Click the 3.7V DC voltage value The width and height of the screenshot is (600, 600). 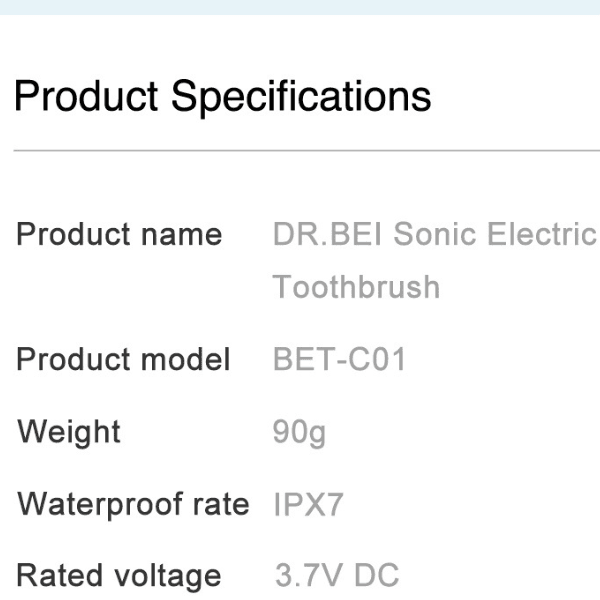pyautogui.click(x=336, y=576)
